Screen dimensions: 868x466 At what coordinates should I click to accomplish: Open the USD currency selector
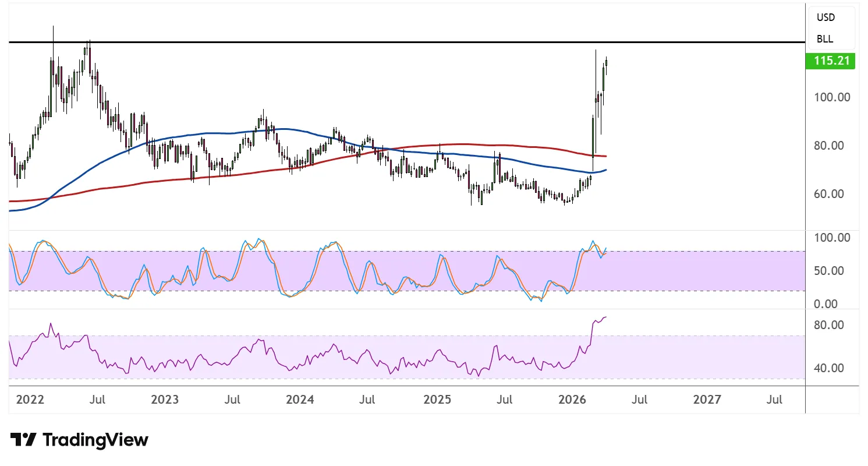826,17
